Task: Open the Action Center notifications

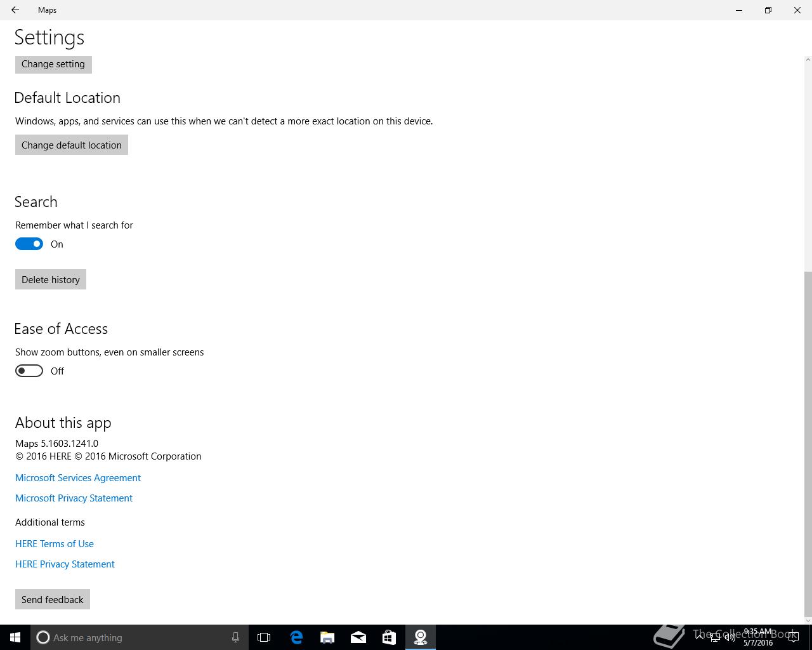Action: pos(793,637)
